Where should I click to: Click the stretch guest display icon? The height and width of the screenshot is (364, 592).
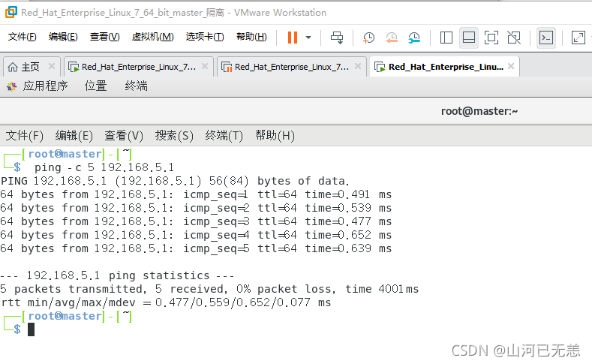578,38
